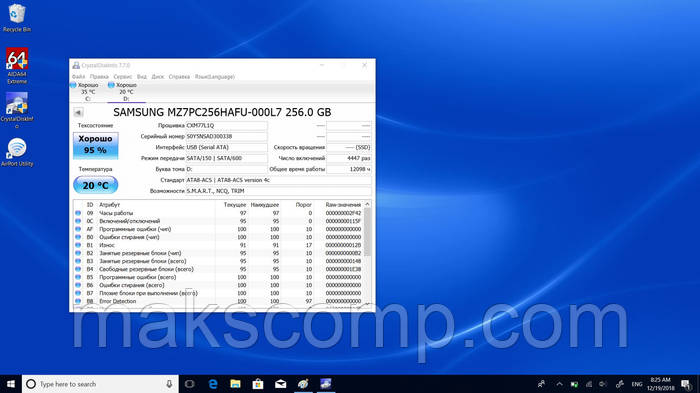Select the AIDA64 Extreme desktop icon
The width and height of the screenshot is (700, 393).
pos(17,66)
